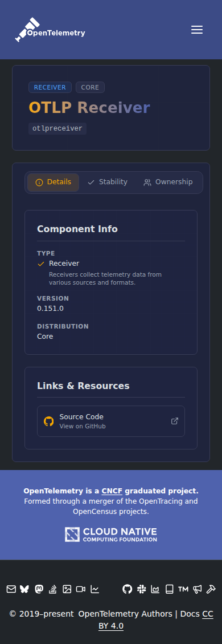This screenshot has height=644, width=222.
Task: Click the megaphone icon in footer
Action: pos(198,589)
